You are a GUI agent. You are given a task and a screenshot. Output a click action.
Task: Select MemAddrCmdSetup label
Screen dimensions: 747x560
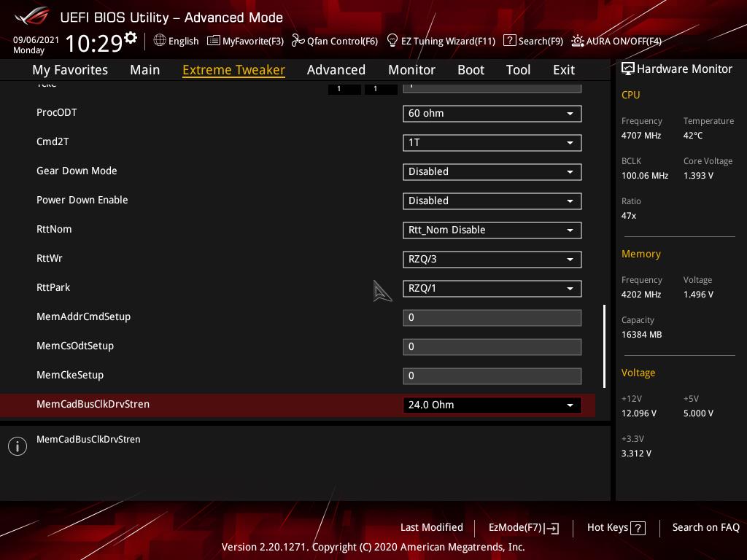(83, 316)
